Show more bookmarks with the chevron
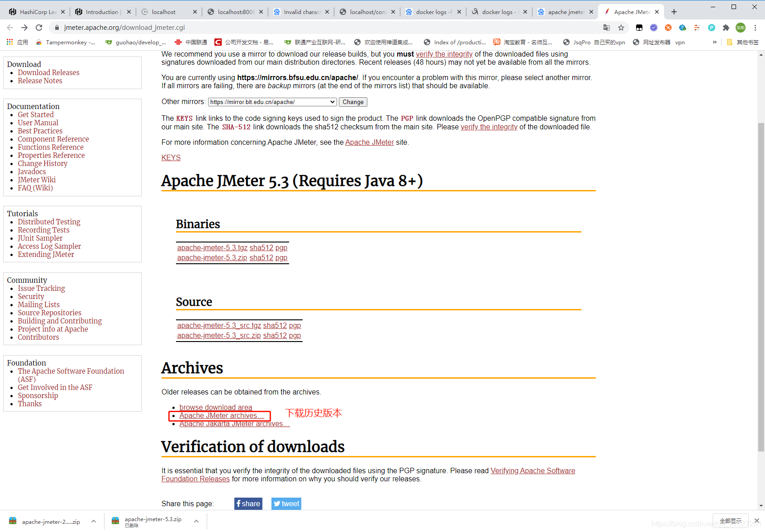This screenshot has width=765, height=532. pos(715,42)
